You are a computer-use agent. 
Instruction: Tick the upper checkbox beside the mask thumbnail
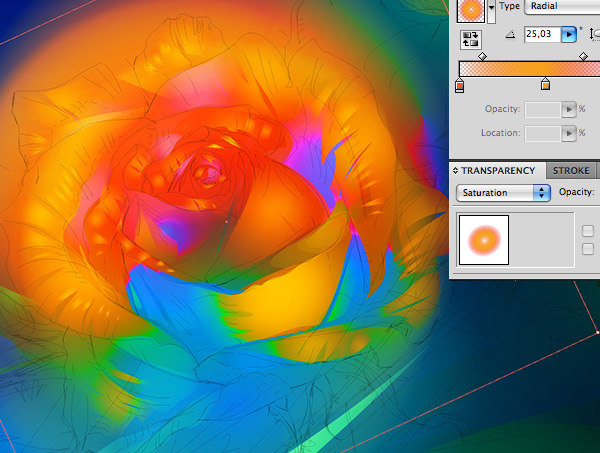[x=588, y=231]
